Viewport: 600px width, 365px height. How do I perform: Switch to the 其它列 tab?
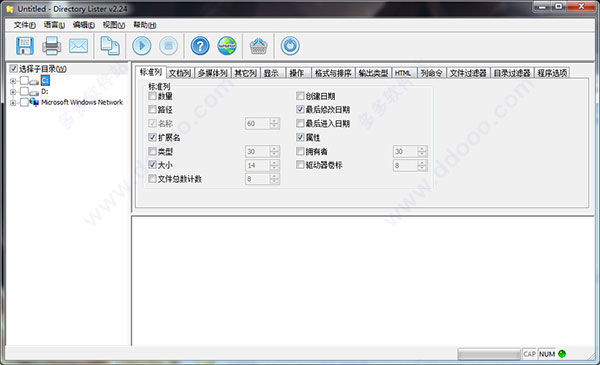click(x=245, y=73)
